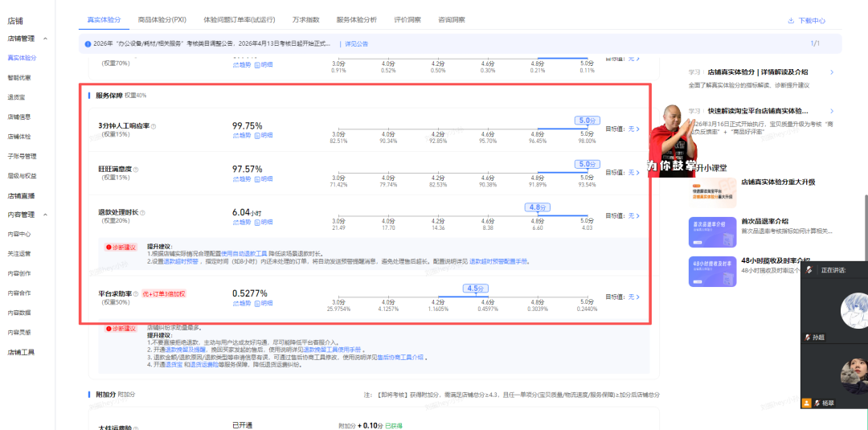View 趋势 chart for 平台求助率
868x430 pixels.
point(242,303)
